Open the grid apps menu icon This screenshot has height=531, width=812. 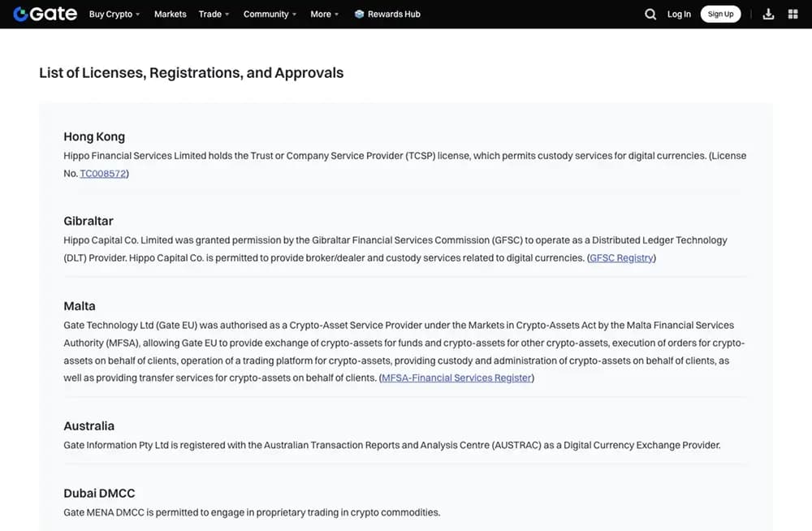793,14
